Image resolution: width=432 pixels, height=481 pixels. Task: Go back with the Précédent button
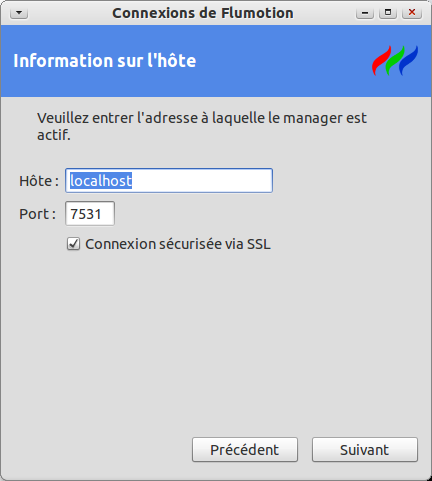[x=245, y=450]
